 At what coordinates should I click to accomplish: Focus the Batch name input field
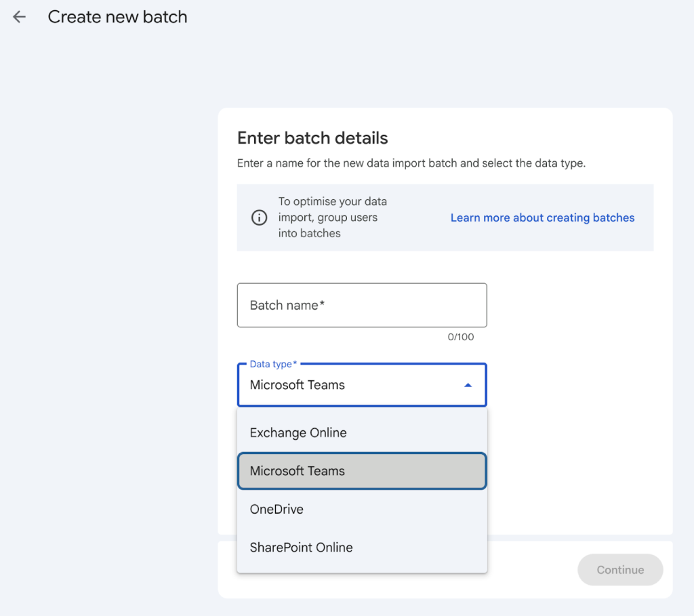[x=362, y=306]
